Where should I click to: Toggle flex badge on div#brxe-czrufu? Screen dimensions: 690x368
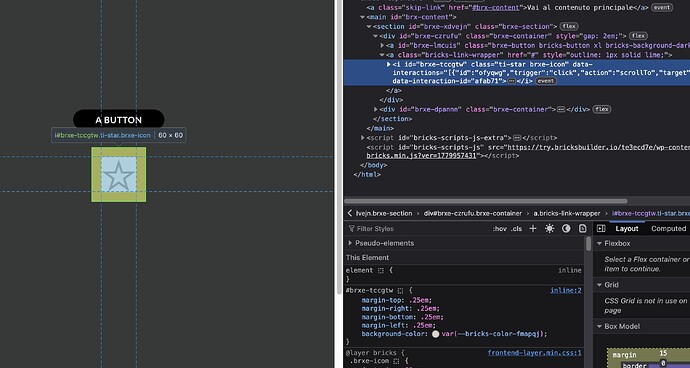[x=638, y=36]
